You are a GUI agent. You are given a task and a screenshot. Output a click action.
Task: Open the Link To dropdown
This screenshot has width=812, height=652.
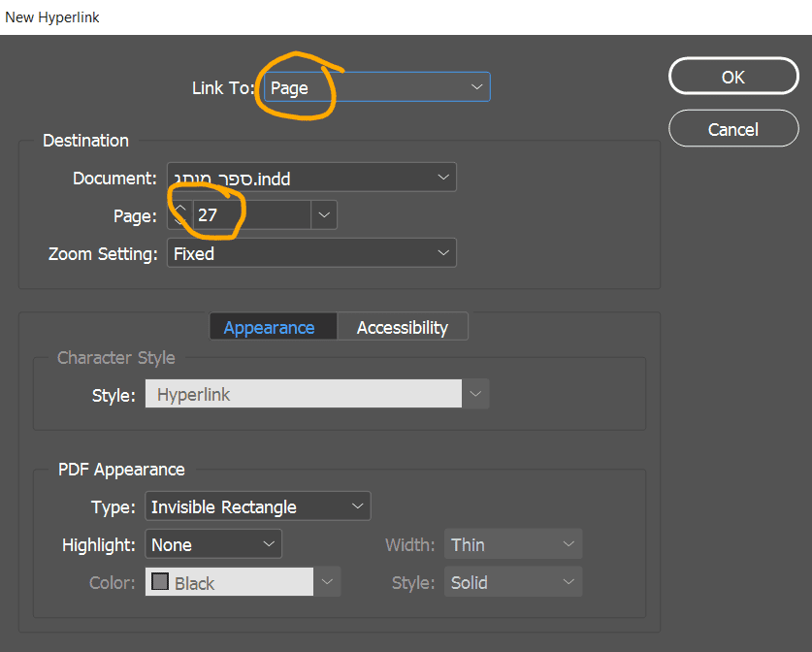click(x=376, y=87)
